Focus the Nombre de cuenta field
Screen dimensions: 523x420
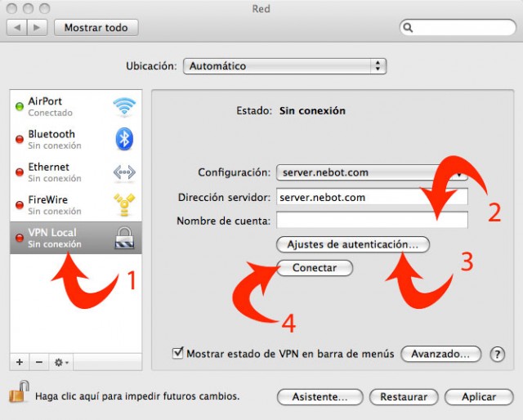tap(372, 220)
